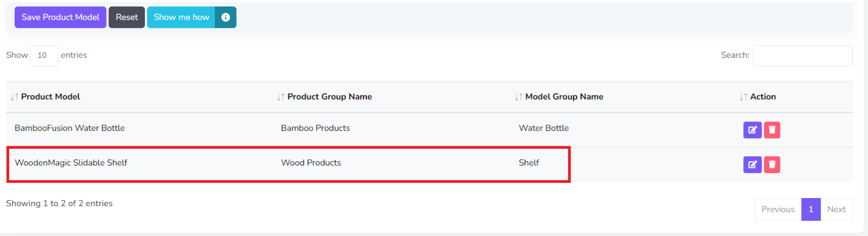This screenshot has width=868, height=236.
Task: Focus the Search input field
Action: click(x=802, y=55)
